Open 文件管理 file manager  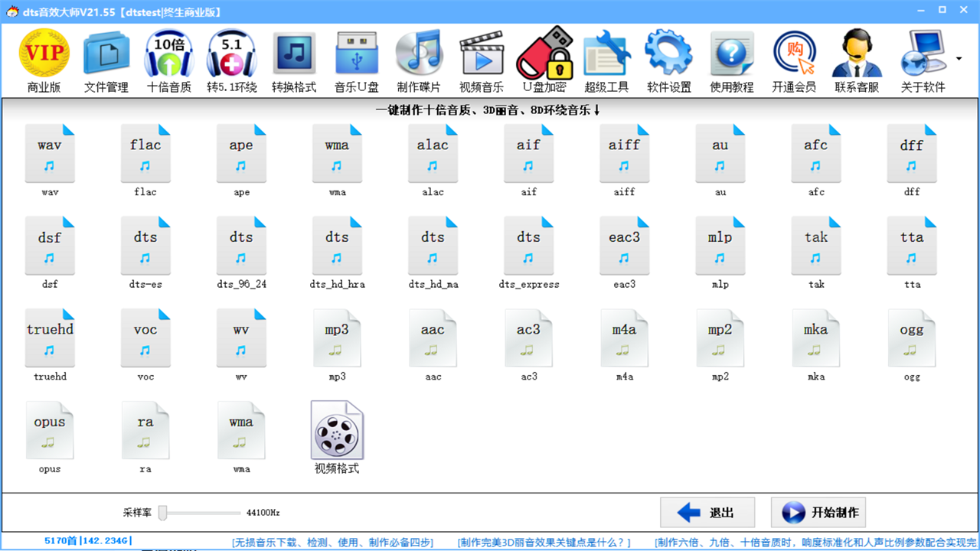[x=106, y=60]
